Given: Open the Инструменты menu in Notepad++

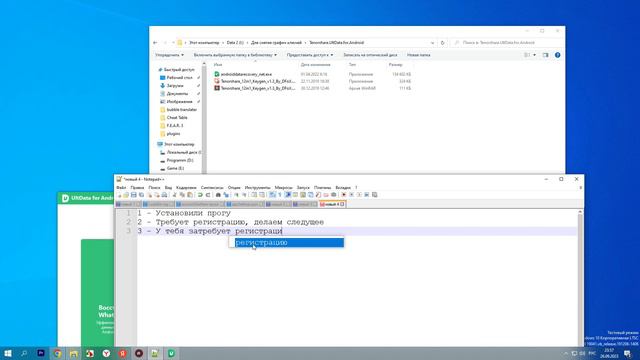Looking at the screenshot, I should tap(258, 187).
